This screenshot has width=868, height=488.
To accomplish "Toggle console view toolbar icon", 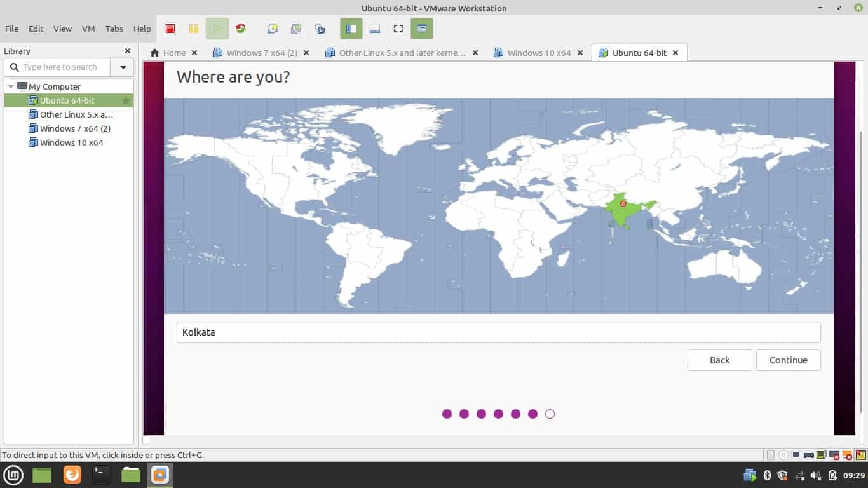I will point(422,29).
